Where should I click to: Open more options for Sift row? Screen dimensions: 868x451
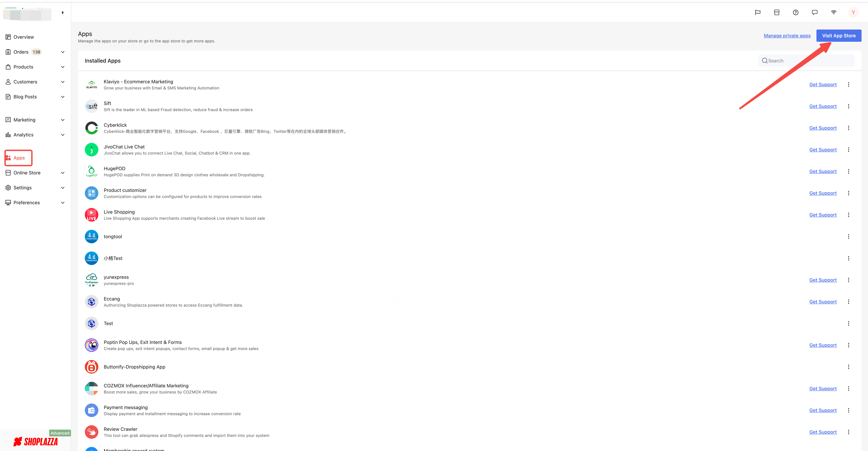tap(848, 106)
